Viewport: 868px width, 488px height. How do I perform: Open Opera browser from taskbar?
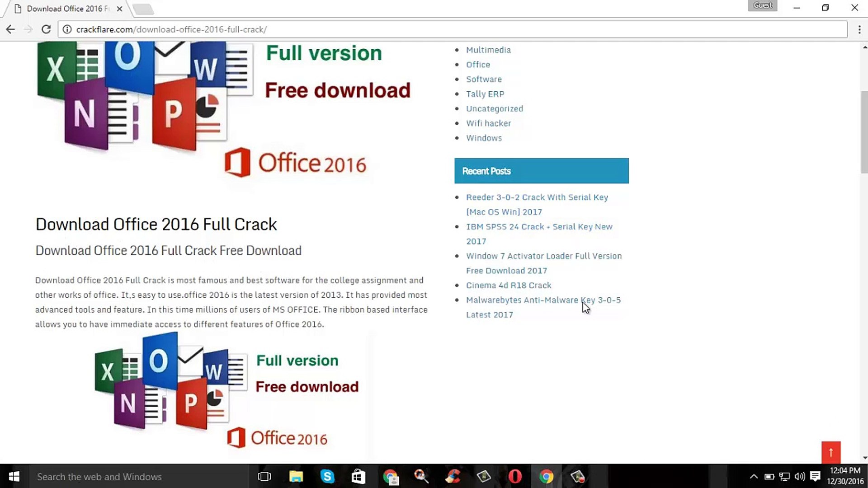pyautogui.click(x=515, y=477)
